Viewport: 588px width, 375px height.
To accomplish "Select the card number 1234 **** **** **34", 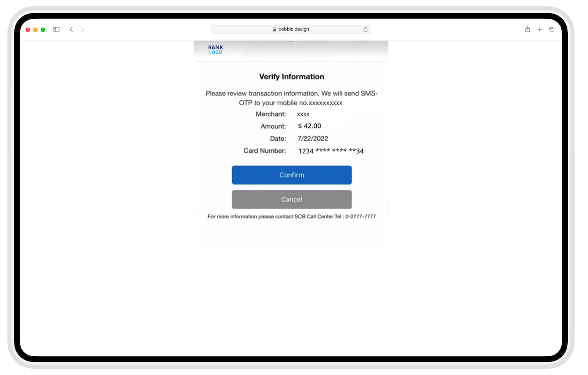I will [x=331, y=151].
